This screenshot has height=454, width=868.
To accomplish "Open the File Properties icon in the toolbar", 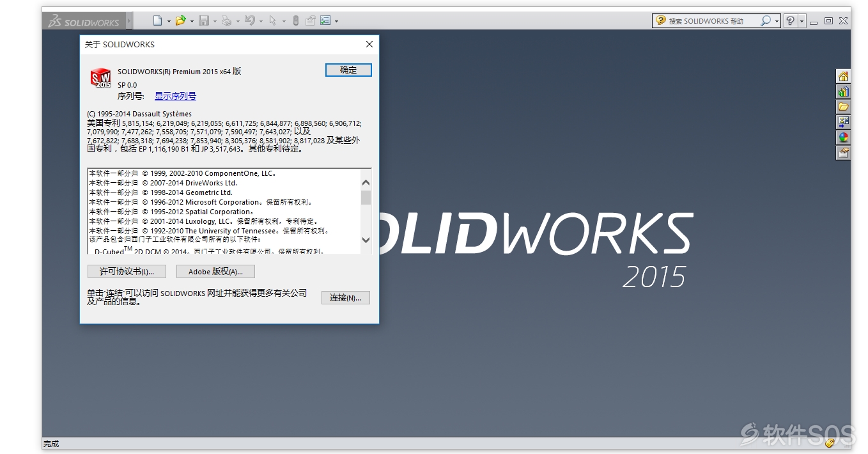I will tap(311, 21).
